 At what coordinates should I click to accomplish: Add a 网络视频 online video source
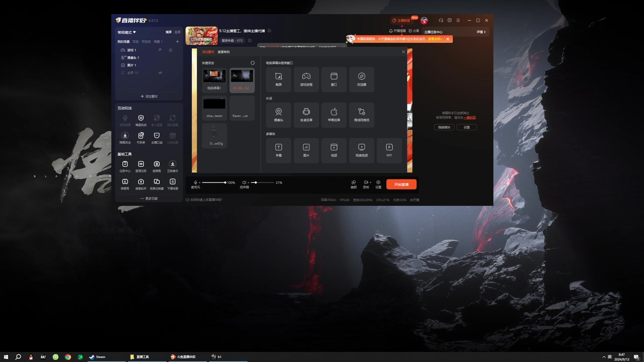[362, 150]
